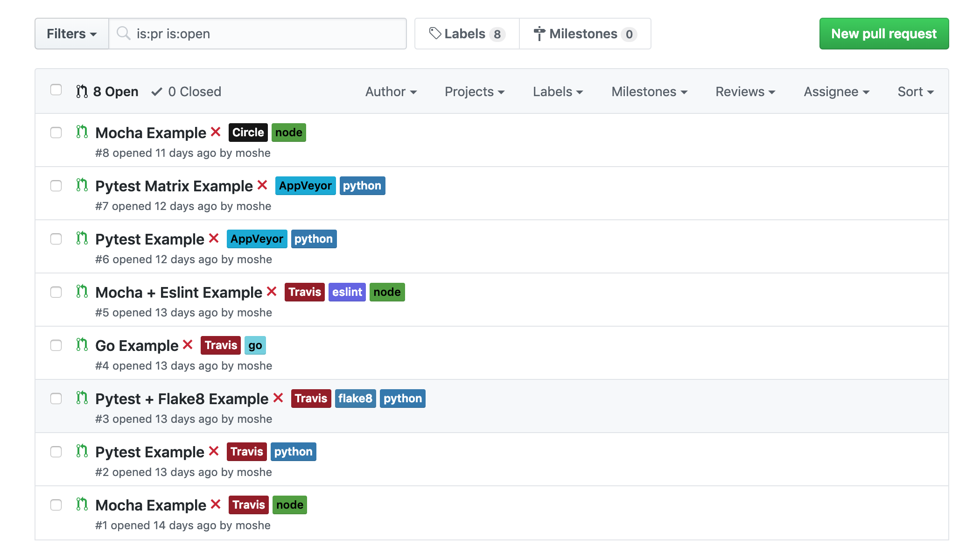The height and width of the screenshot is (560, 980).
Task: Open the Filters dropdown
Action: pyautogui.click(x=71, y=34)
